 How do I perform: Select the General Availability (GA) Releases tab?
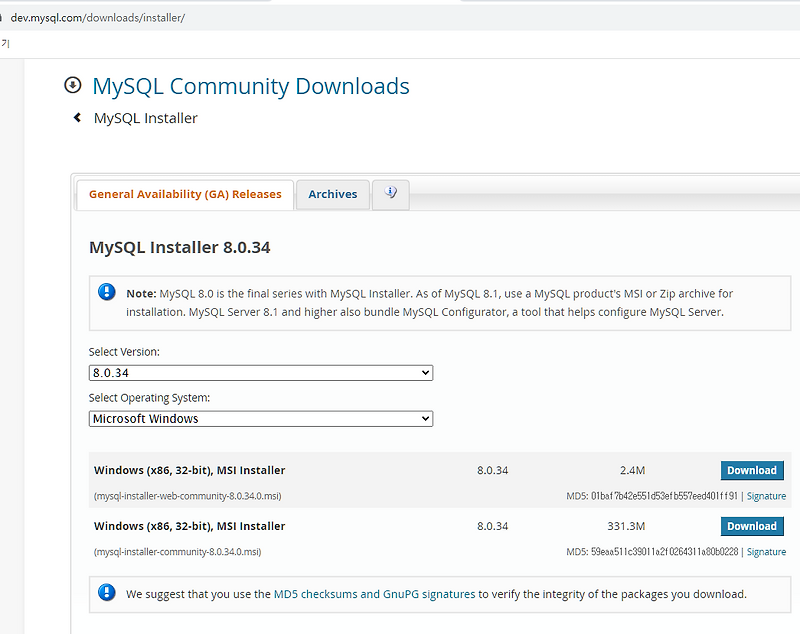click(184, 194)
